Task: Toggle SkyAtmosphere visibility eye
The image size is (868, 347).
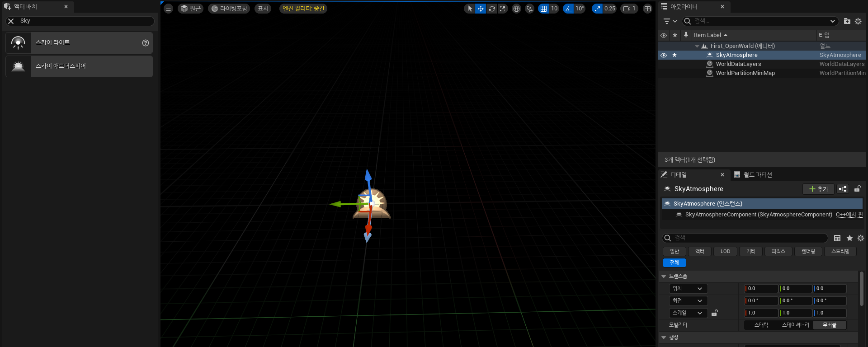Action: tap(664, 55)
